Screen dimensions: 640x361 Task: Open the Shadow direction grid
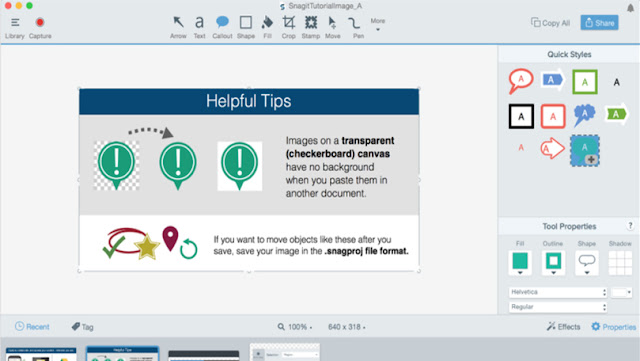click(620, 263)
